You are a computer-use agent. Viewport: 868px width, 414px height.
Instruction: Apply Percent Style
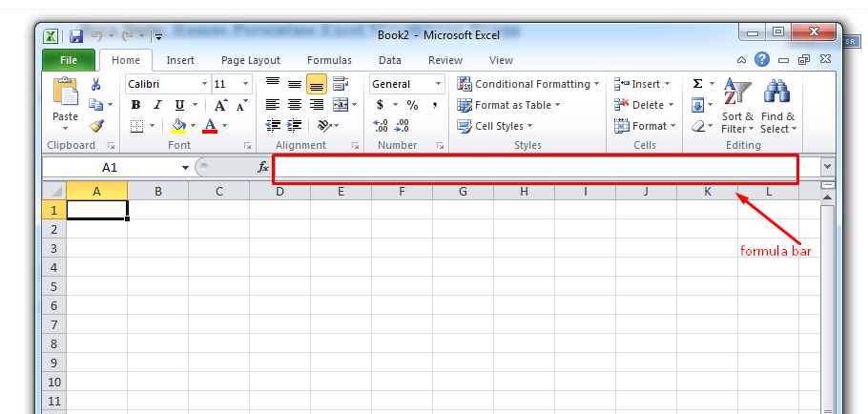click(x=412, y=105)
